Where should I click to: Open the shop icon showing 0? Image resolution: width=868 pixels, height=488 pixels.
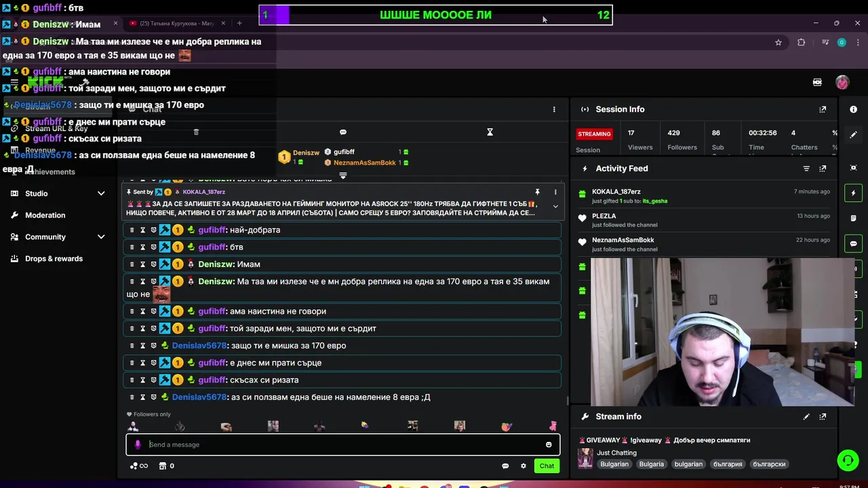click(167, 466)
